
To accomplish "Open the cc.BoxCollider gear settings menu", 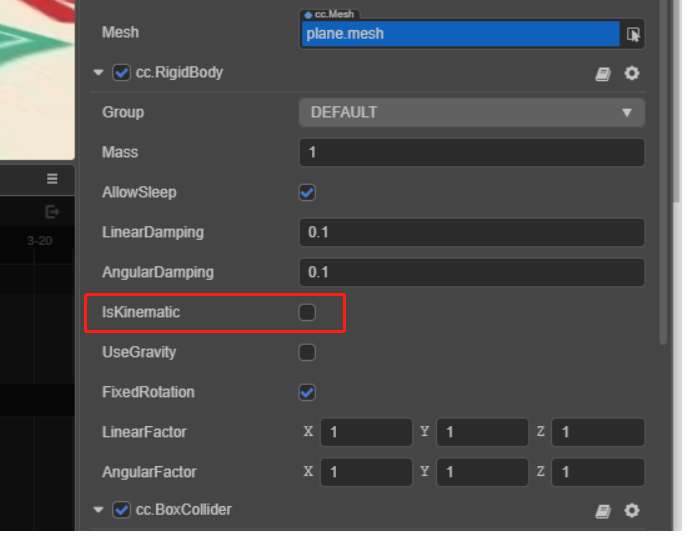I will (631, 511).
